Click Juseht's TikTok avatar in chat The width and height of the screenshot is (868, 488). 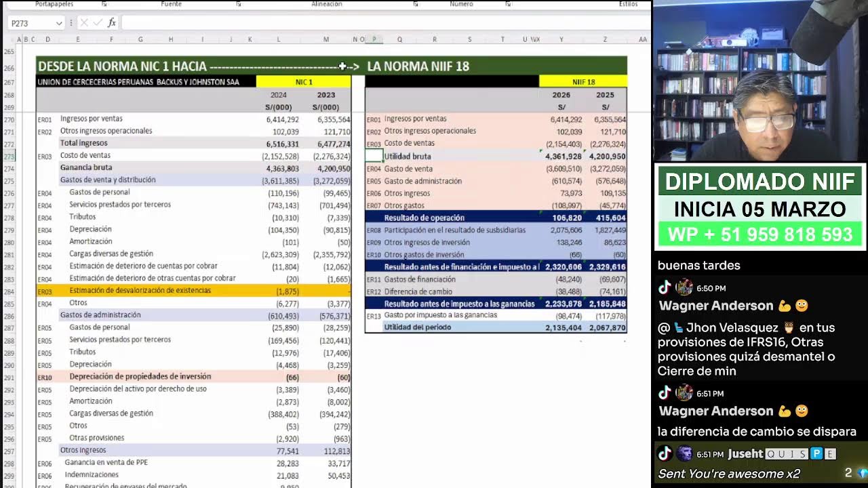pos(685,453)
